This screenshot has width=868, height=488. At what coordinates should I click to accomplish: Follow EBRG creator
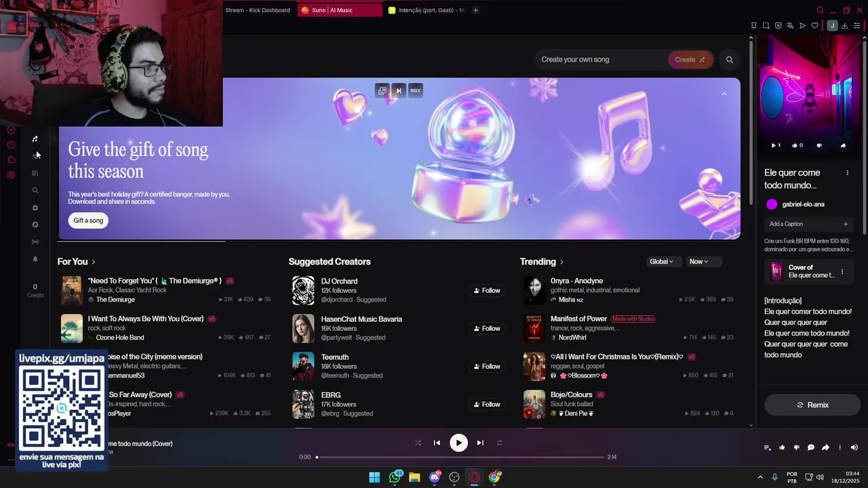[x=487, y=405]
